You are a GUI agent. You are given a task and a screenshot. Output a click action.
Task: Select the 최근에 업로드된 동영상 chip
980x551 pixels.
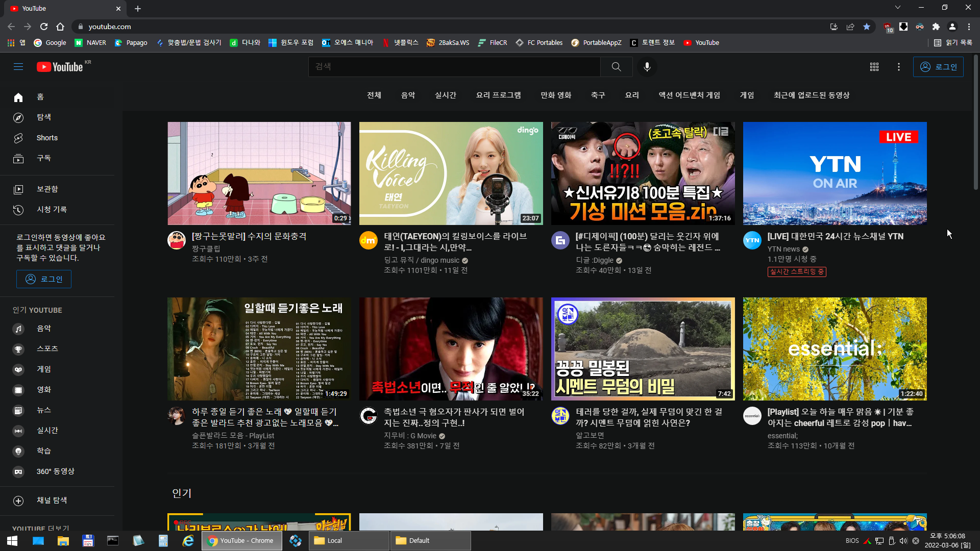[812, 95]
